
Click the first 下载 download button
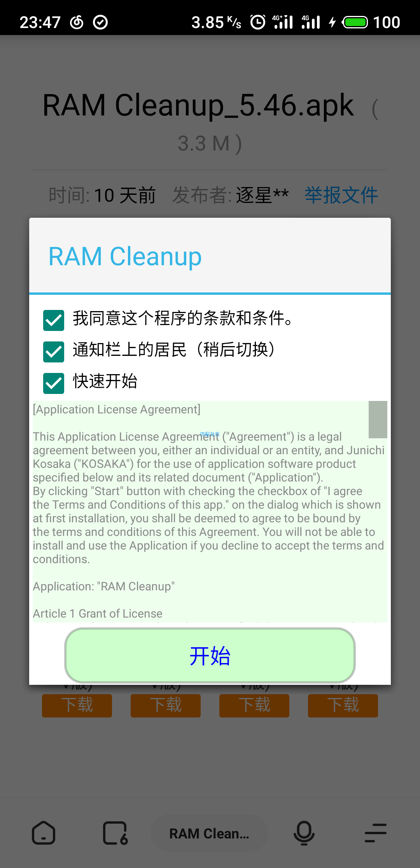click(77, 705)
